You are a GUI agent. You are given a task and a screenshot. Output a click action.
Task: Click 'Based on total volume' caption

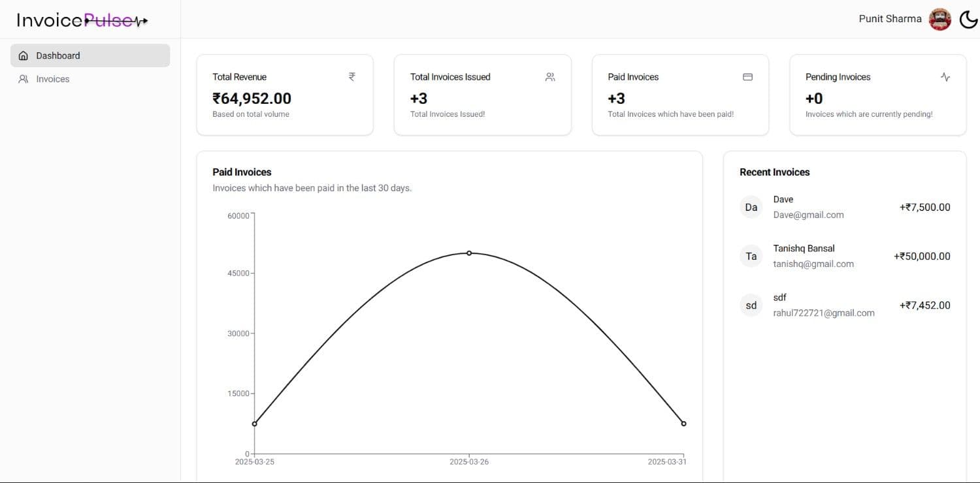tap(251, 114)
